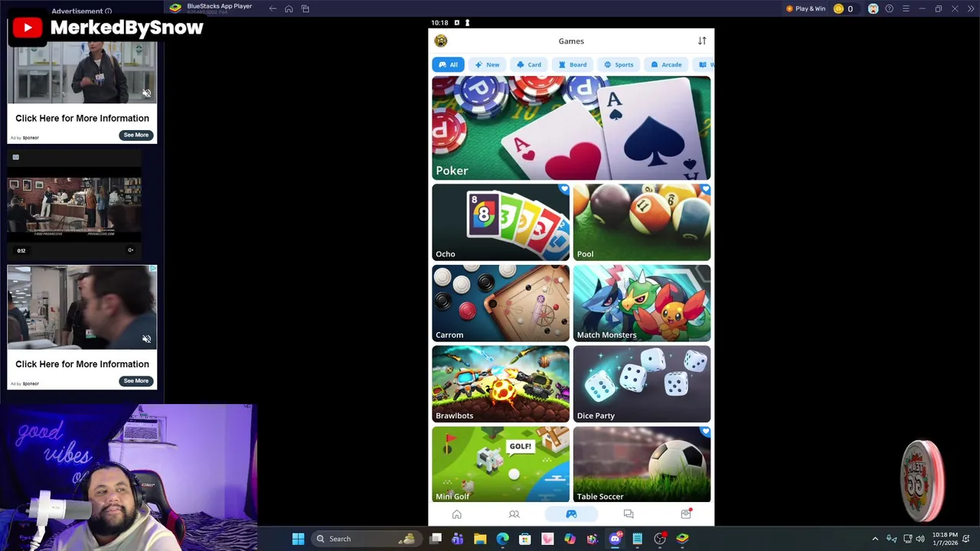The width and height of the screenshot is (980, 551).
Task: Launch the Ocho card game
Action: coord(501,222)
